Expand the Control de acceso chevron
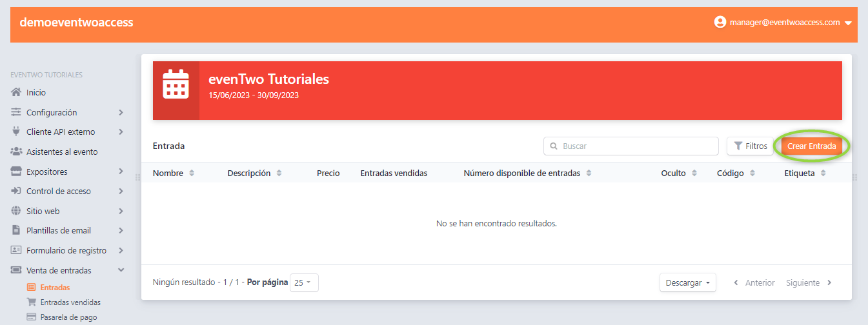Screen dimensions: 868x325 click(121, 191)
